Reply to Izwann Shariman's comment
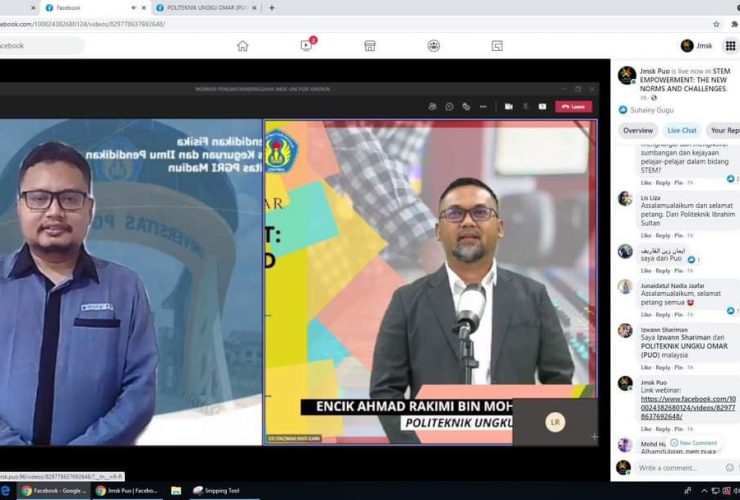 pyautogui.click(x=663, y=367)
